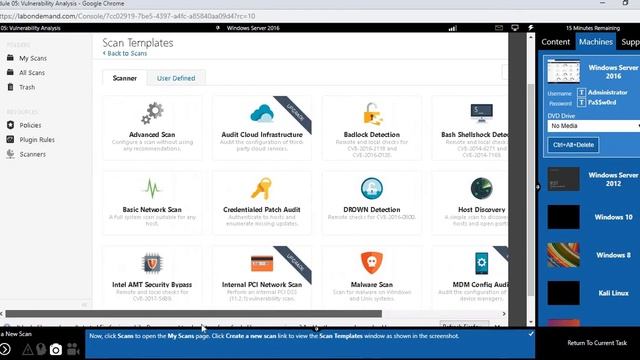Click the horizontal scrollbar of remote desktop
The height and width of the screenshot is (360, 640).
pyautogui.click(x=193, y=313)
